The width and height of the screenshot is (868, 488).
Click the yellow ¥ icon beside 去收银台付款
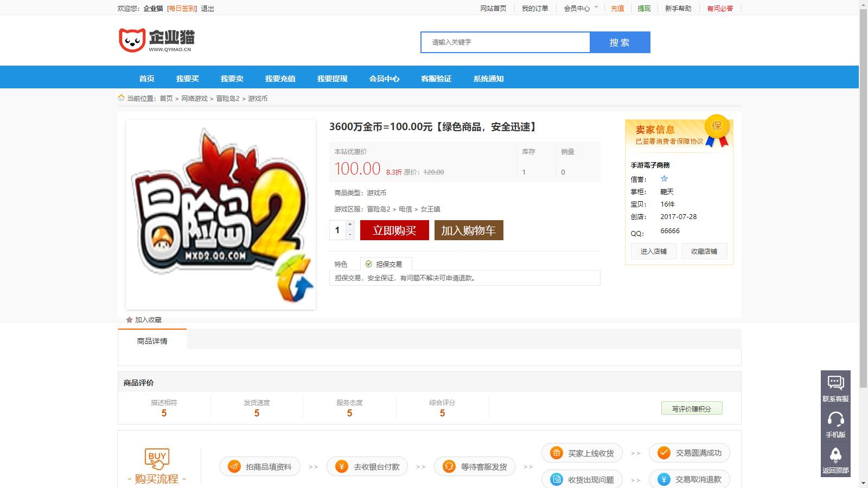[x=341, y=466]
